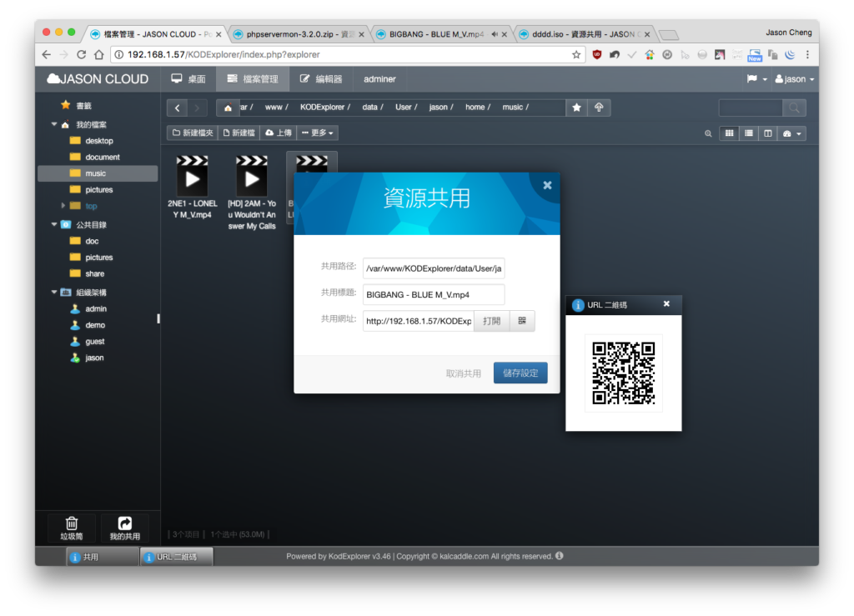
Task: Click the cancel share link
Action: [464, 373]
